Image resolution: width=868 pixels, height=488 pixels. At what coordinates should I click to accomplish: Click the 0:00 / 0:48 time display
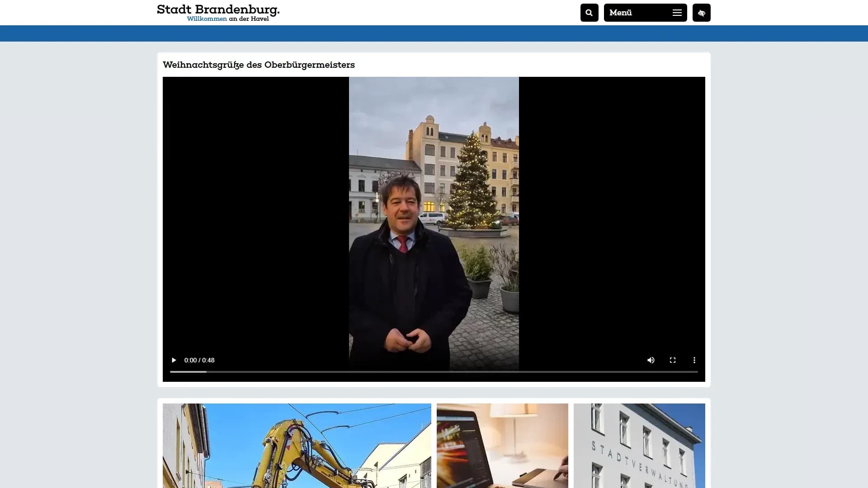[x=199, y=360]
